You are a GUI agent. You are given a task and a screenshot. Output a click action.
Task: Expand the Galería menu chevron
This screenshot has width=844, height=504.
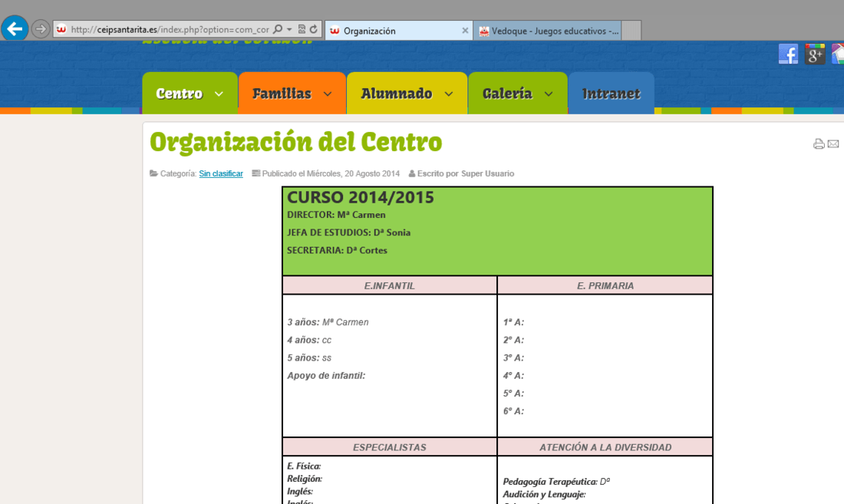click(x=549, y=94)
